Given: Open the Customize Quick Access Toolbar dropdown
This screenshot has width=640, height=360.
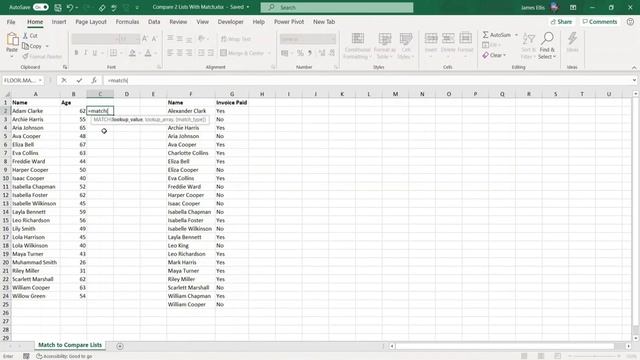Looking at the screenshot, I should [137, 7].
